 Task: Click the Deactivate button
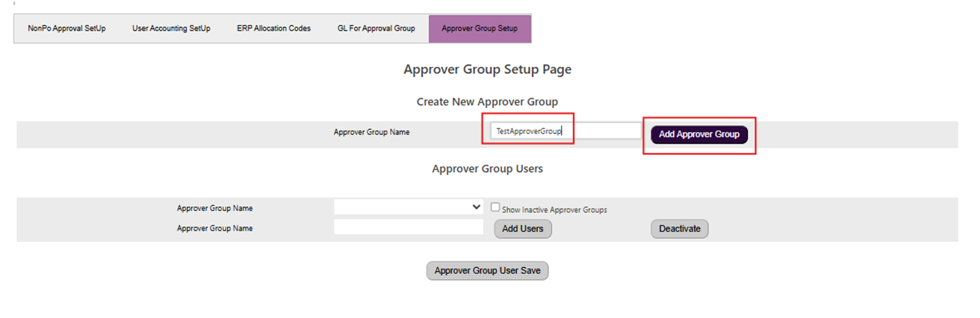click(679, 229)
